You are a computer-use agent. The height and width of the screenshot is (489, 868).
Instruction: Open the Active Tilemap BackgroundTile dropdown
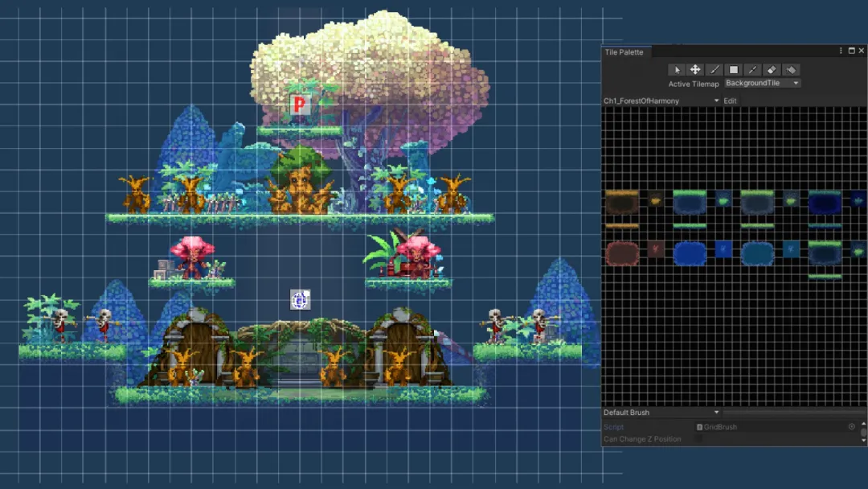(762, 82)
